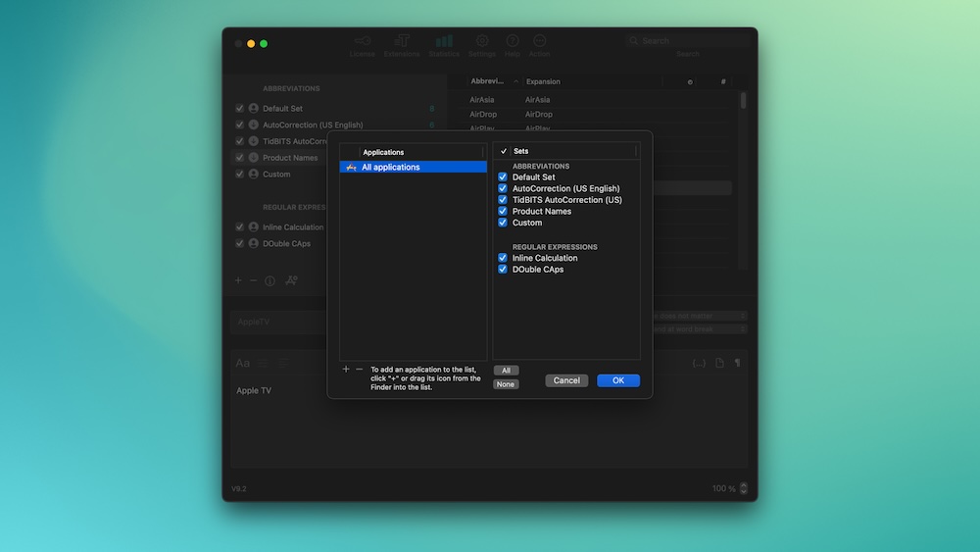
Task: Click the # usage count column header
Action: (x=723, y=82)
